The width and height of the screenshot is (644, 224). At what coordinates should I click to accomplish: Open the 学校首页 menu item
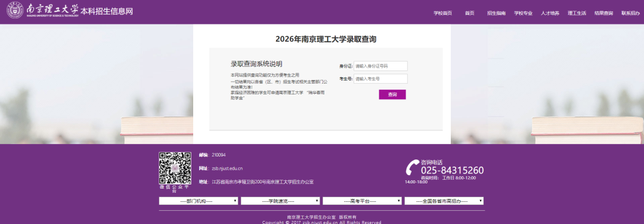point(442,13)
